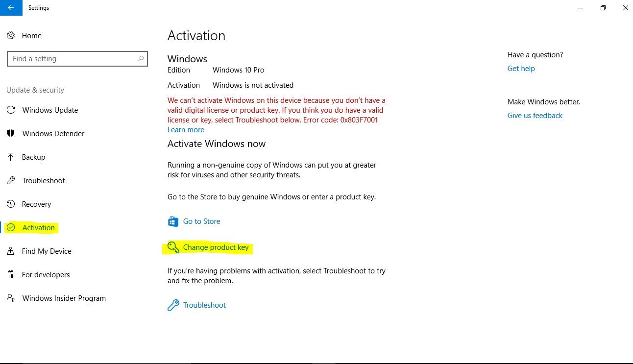This screenshot has height=364, width=633.
Task: Follow the Go to Store link
Action: pos(201,221)
